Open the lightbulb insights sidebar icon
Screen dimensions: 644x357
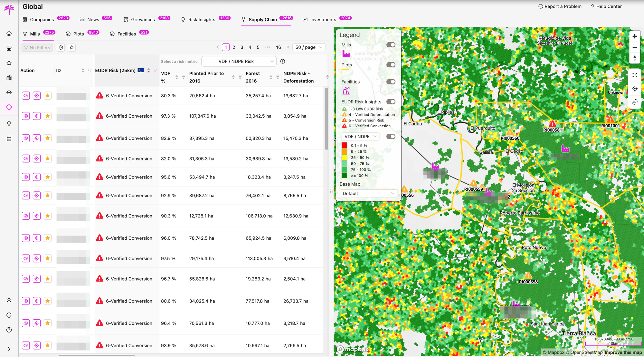click(x=9, y=124)
